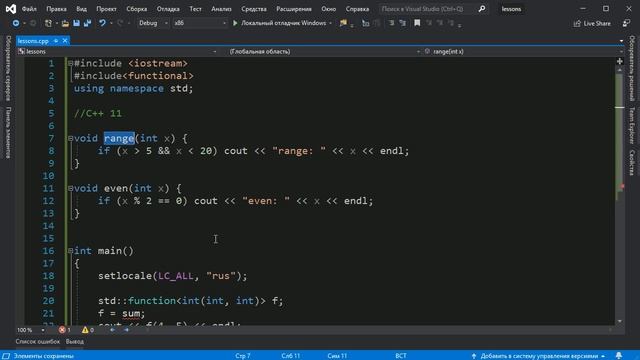Click the red error count icon

(62, 330)
